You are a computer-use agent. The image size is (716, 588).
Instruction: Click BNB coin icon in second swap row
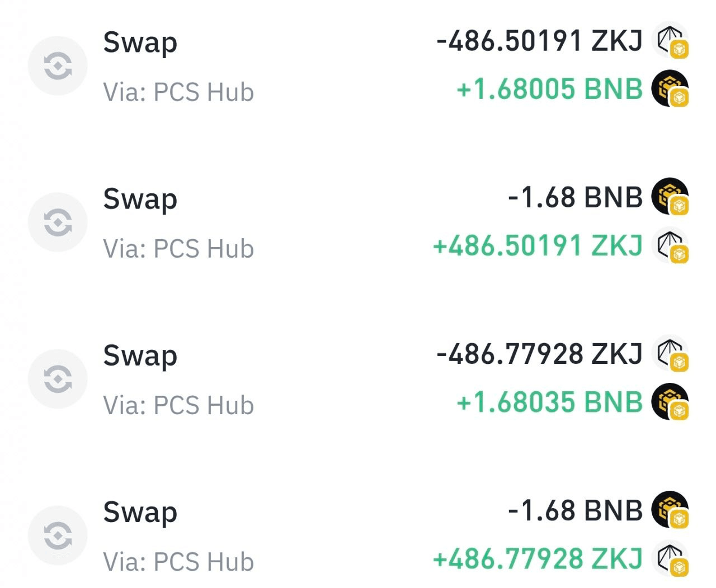tap(670, 197)
